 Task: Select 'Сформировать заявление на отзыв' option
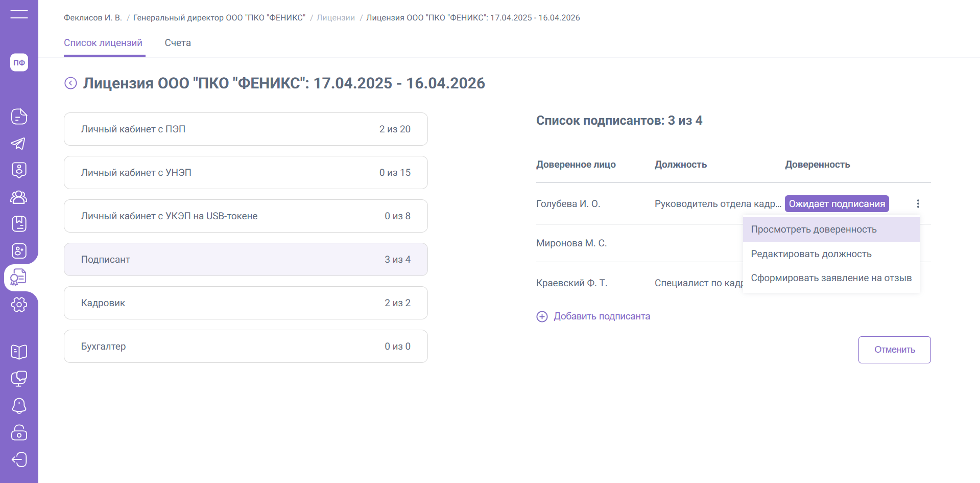pyautogui.click(x=831, y=278)
